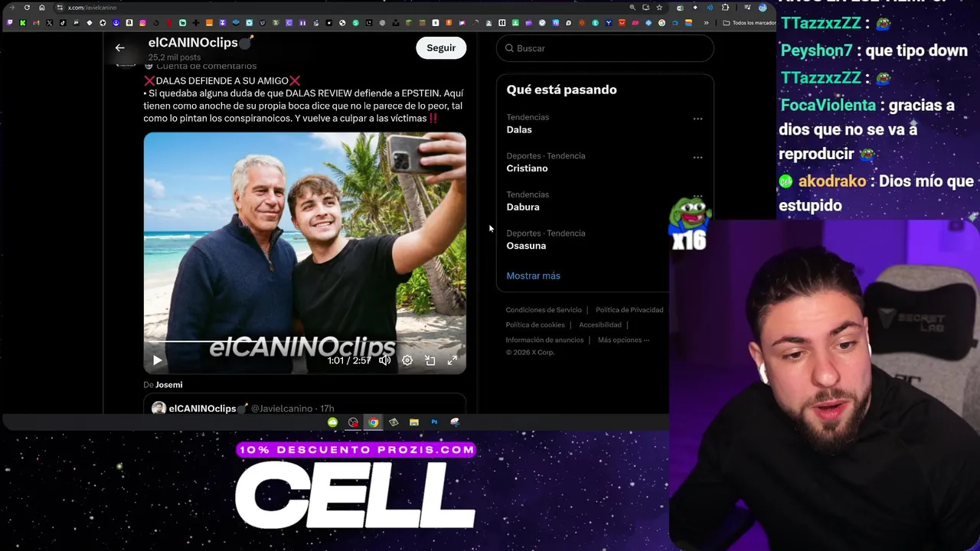
Task: Open the TikTok bookmark icon
Action: click(x=63, y=23)
